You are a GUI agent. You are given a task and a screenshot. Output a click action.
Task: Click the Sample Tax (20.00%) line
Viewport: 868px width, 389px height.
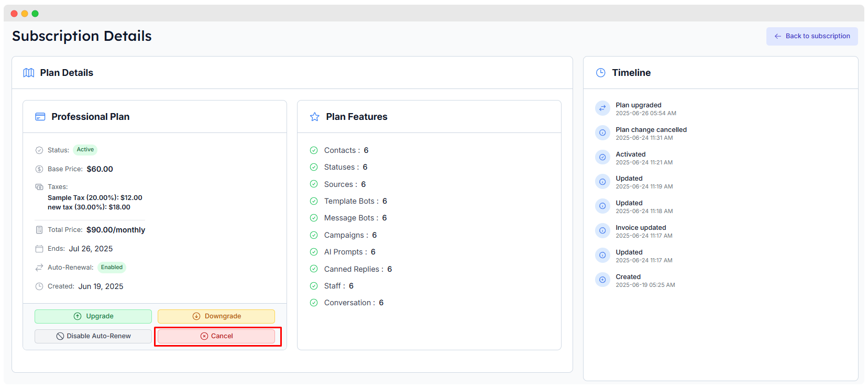[95, 198]
